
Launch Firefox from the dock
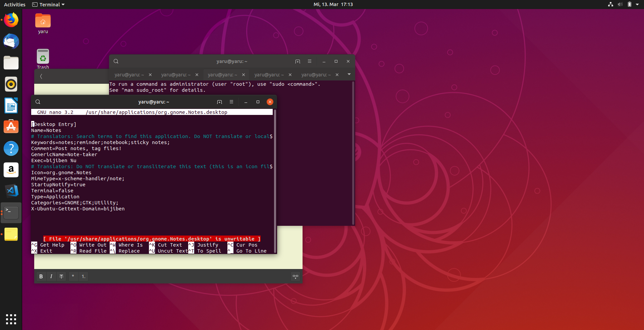[x=11, y=20]
